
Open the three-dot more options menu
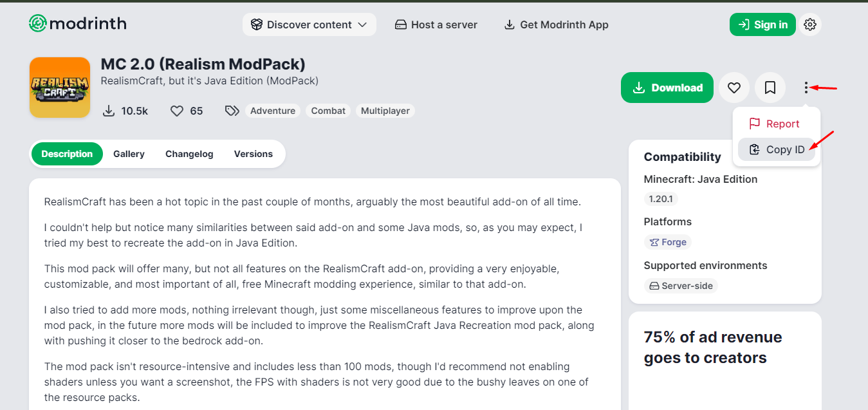tap(806, 88)
